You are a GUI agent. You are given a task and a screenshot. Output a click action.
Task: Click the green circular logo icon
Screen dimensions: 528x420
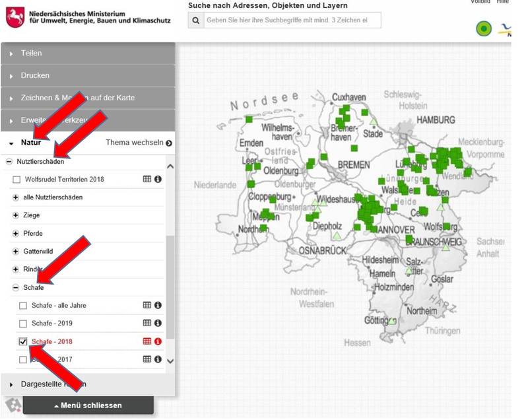pyautogui.click(x=484, y=28)
